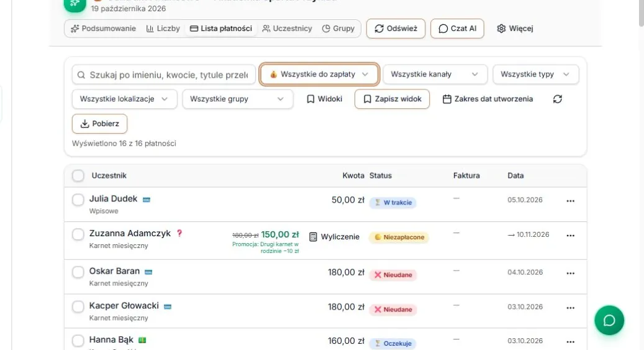Screen dimensions: 644x350
Task: Click the Oczekuje status badge
Action: point(392,343)
